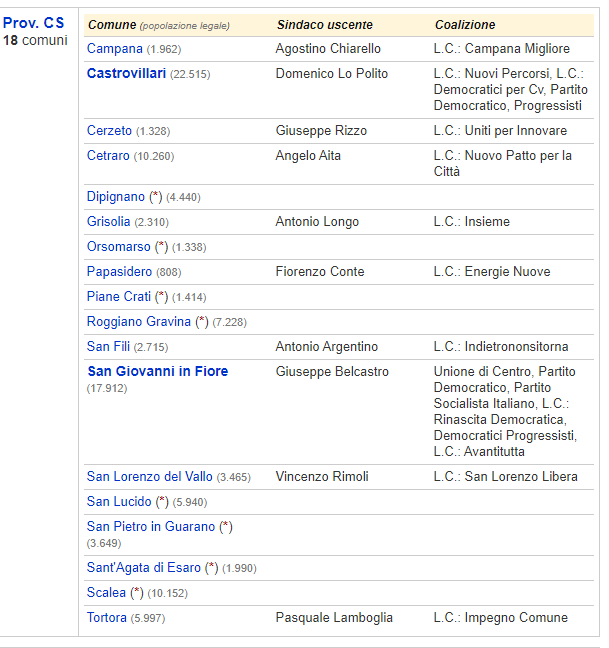
Task: Click San Giovanni in Fiore population (17.912)
Action: (x=107, y=388)
